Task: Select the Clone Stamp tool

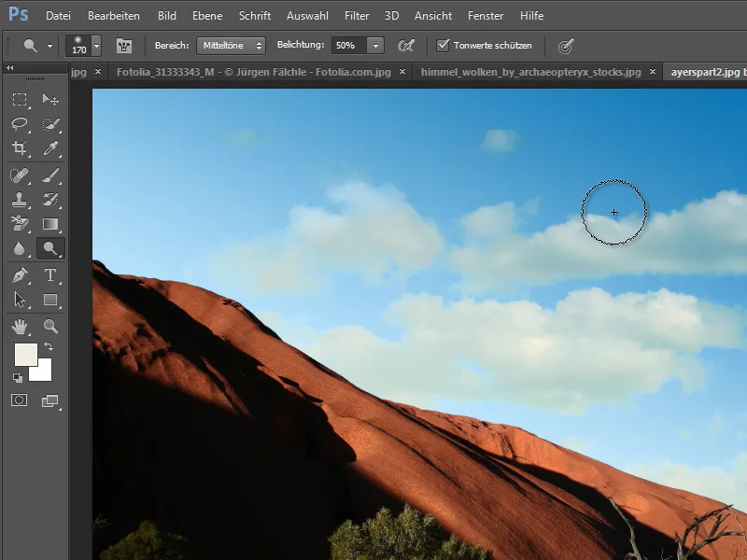Action: point(20,200)
